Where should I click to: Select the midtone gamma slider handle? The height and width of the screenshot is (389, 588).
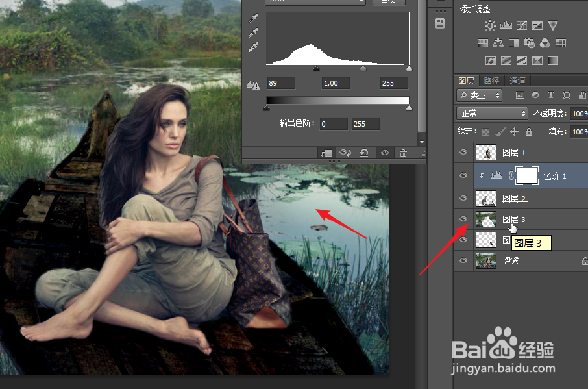(363, 68)
